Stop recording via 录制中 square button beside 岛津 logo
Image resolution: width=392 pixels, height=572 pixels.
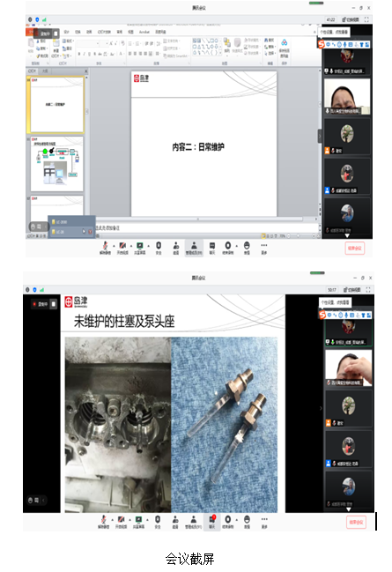pos(54,303)
